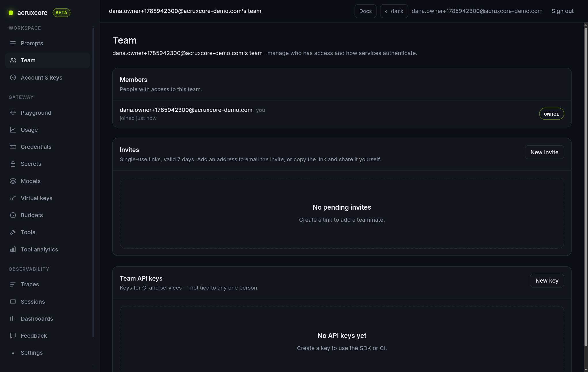Click the account email in top bar

tap(477, 11)
